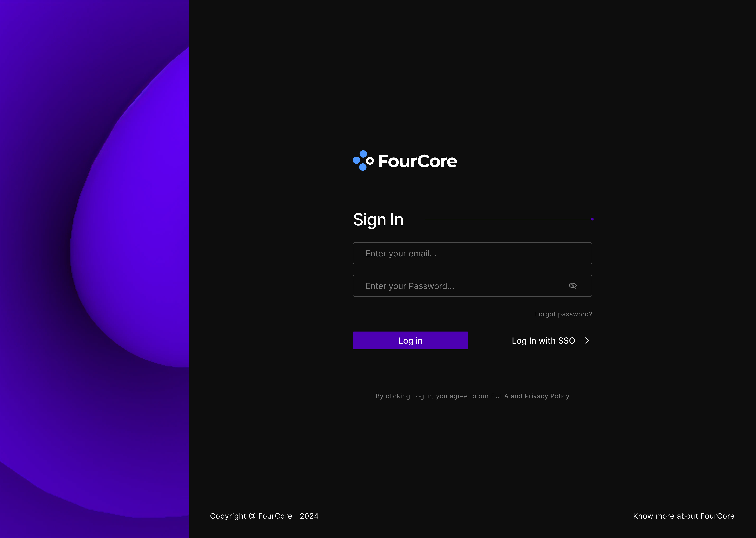The width and height of the screenshot is (756, 538).
Task: Choose Log In with SSO
Action: point(544,341)
